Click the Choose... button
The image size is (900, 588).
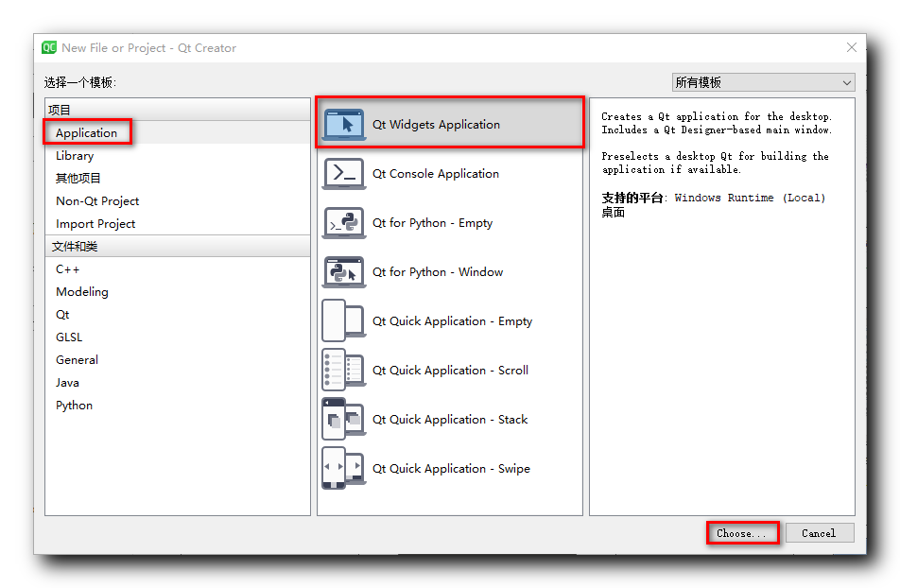coord(742,533)
